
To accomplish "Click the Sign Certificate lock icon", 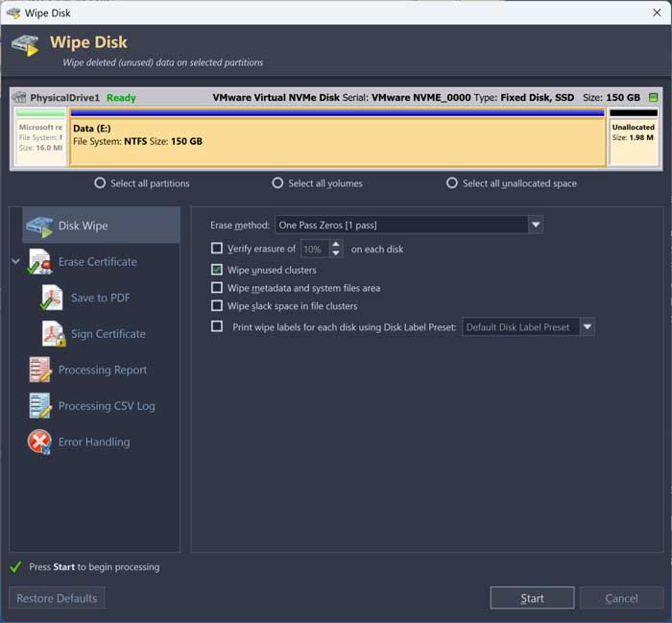I will point(60,342).
